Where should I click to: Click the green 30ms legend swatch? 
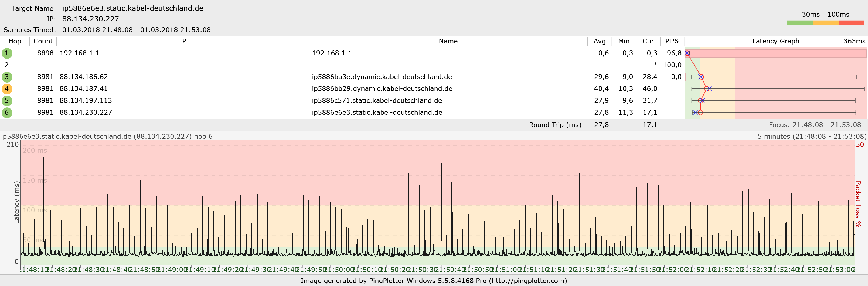coord(799,23)
